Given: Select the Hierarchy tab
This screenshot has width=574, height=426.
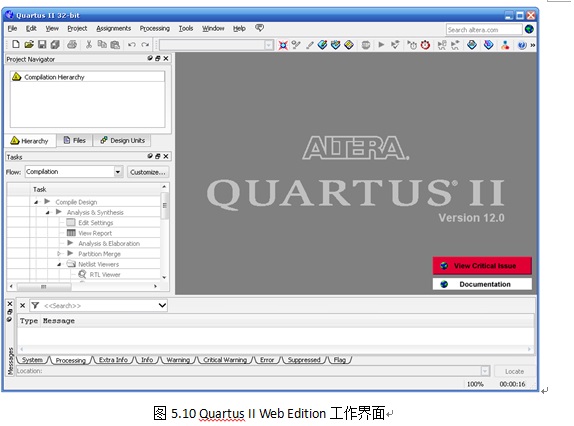Looking at the screenshot, I should point(30,141).
